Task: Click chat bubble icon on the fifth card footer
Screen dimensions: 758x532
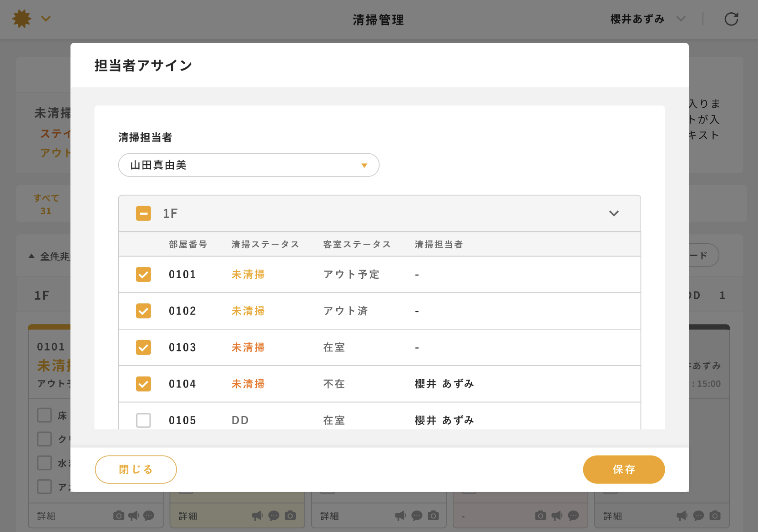Action: click(x=698, y=516)
